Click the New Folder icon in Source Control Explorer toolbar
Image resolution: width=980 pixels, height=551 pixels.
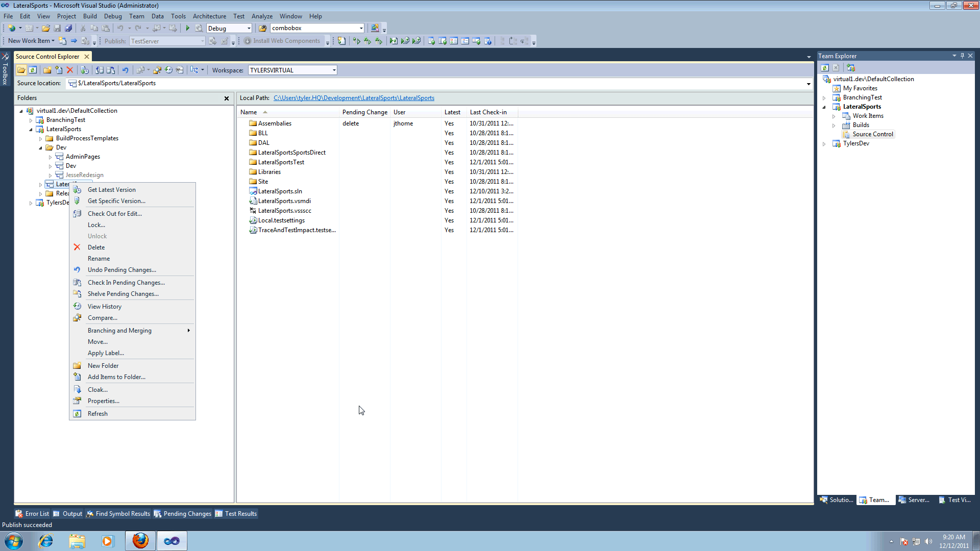47,70
